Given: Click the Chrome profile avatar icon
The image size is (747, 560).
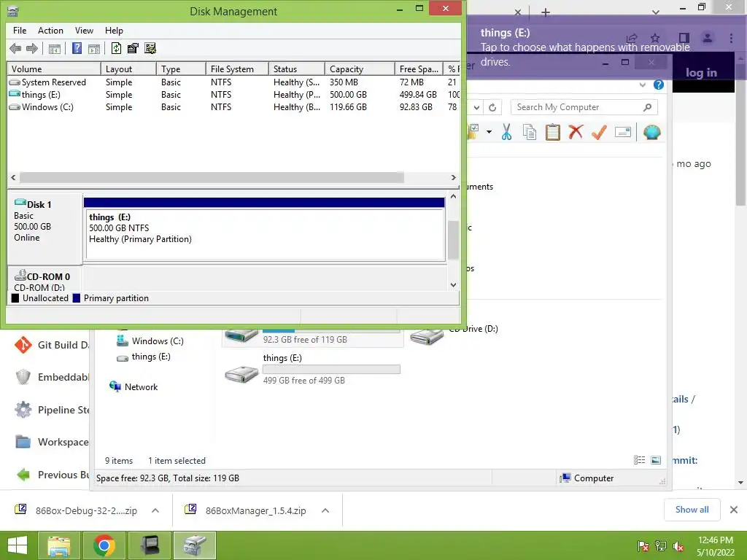Looking at the screenshot, I should pos(708,38).
